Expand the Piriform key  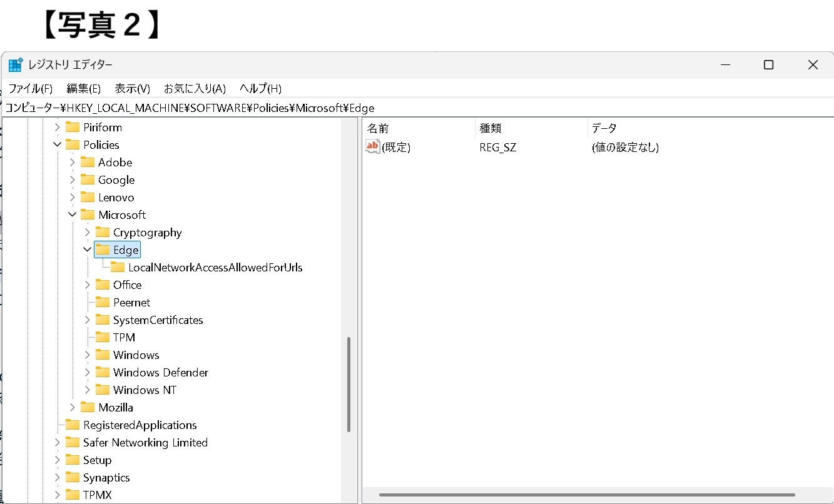point(58,128)
